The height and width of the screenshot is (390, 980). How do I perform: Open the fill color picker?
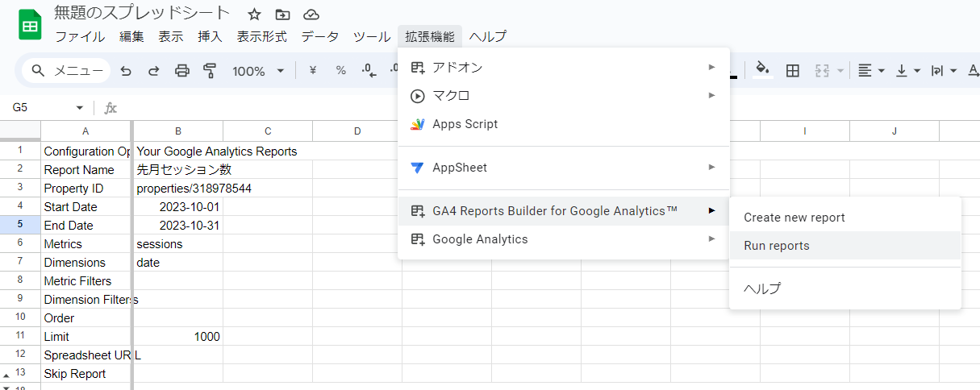[761, 71]
